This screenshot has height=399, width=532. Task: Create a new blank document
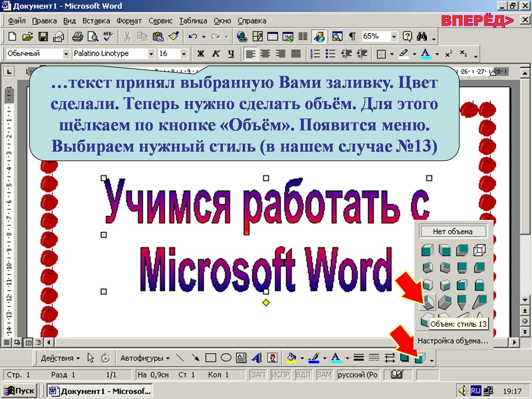[12, 37]
